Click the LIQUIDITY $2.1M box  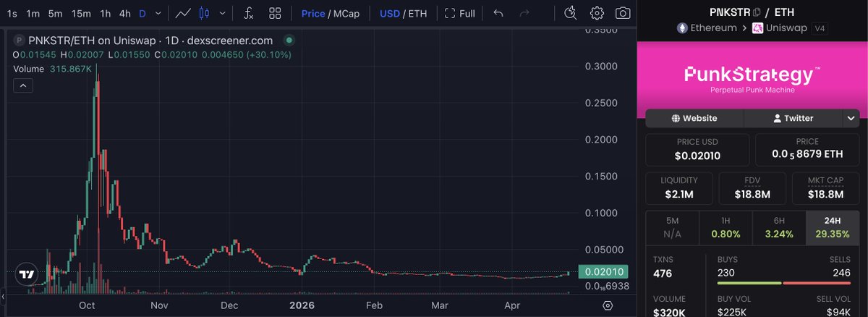[679, 188]
